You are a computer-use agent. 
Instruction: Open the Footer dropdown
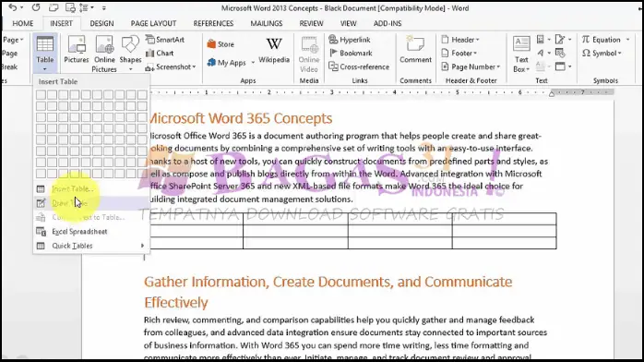pos(459,53)
